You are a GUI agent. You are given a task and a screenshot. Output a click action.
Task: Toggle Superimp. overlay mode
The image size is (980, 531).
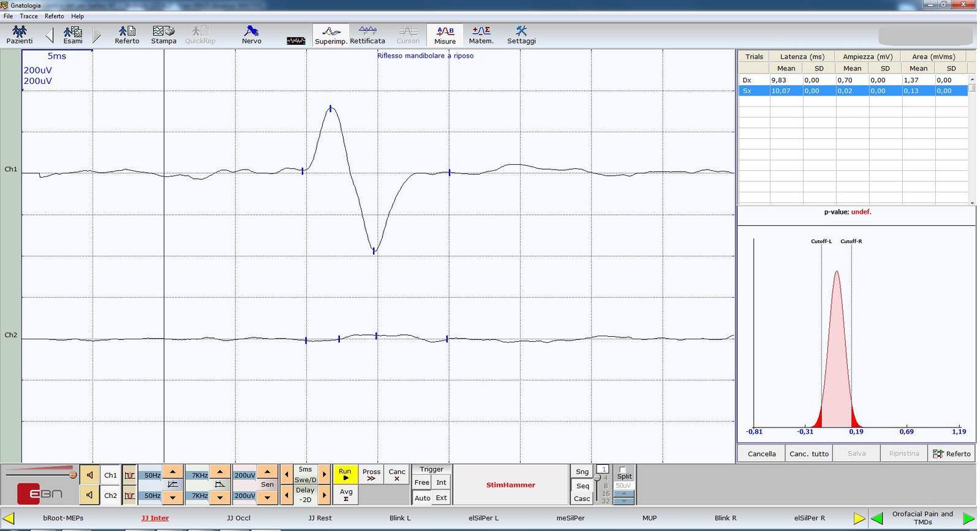click(331, 35)
